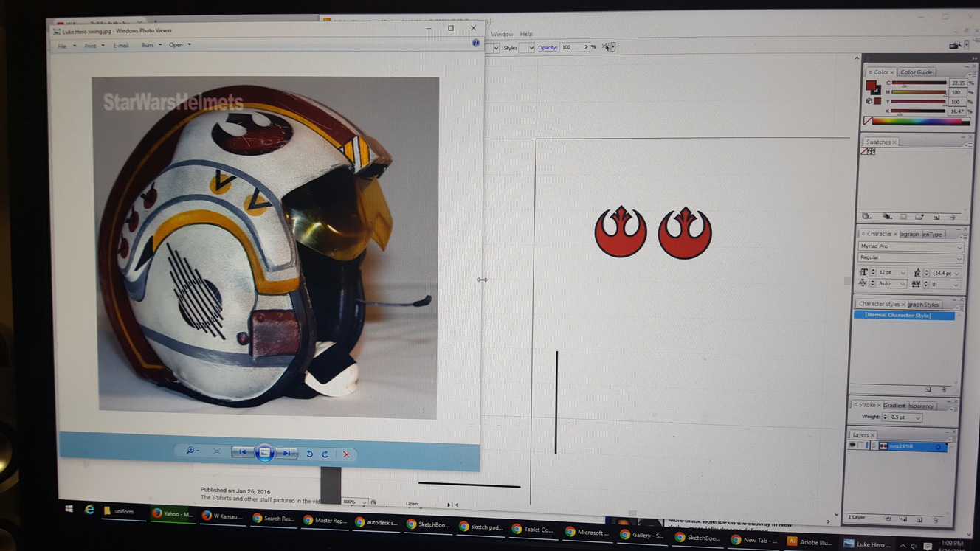
Task: Open Illustrator Help menu
Action: point(526,35)
